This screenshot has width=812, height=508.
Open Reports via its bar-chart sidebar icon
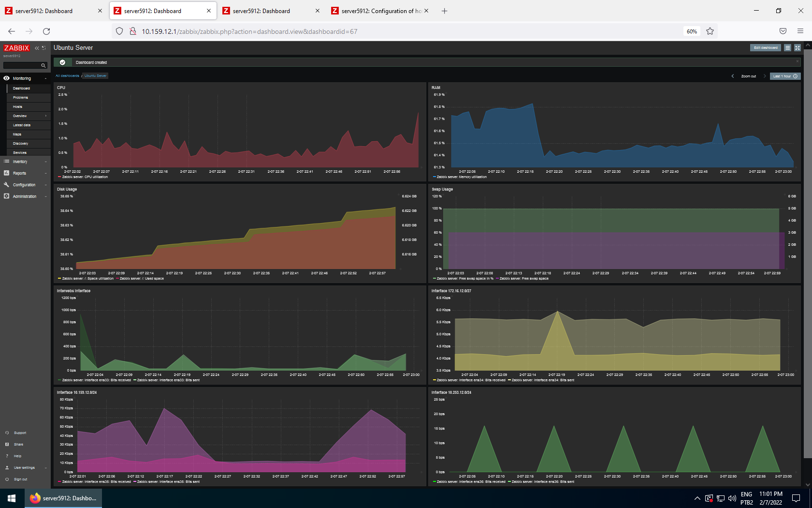pos(6,173)
